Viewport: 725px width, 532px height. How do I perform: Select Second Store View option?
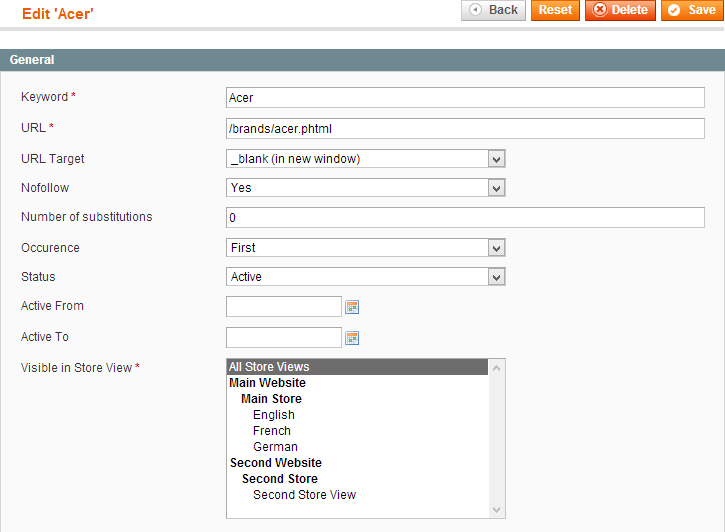304,495
